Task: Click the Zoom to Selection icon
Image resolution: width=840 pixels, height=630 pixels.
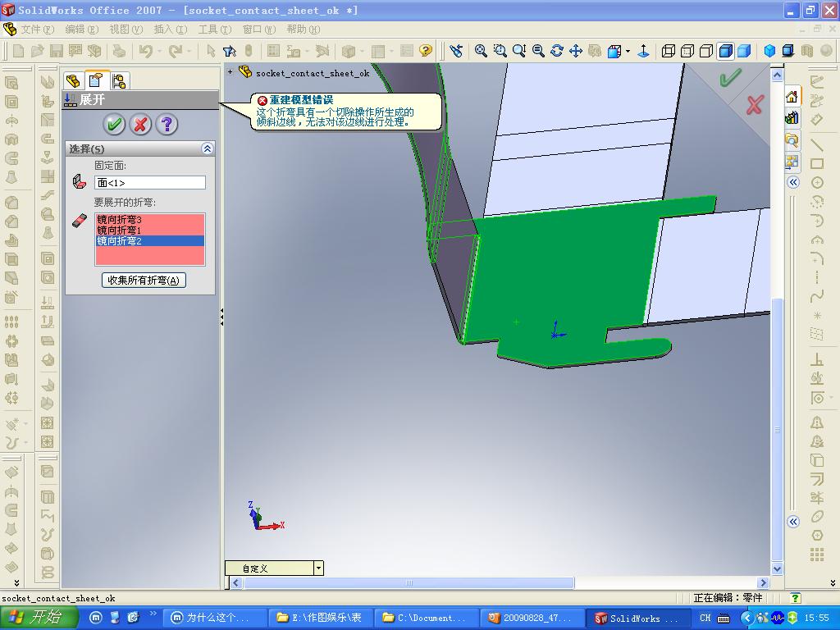Action: tap(538, 51)
